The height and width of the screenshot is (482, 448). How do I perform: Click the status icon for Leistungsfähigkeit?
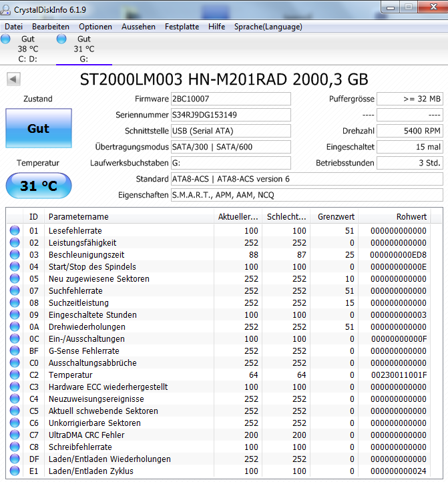15,242
